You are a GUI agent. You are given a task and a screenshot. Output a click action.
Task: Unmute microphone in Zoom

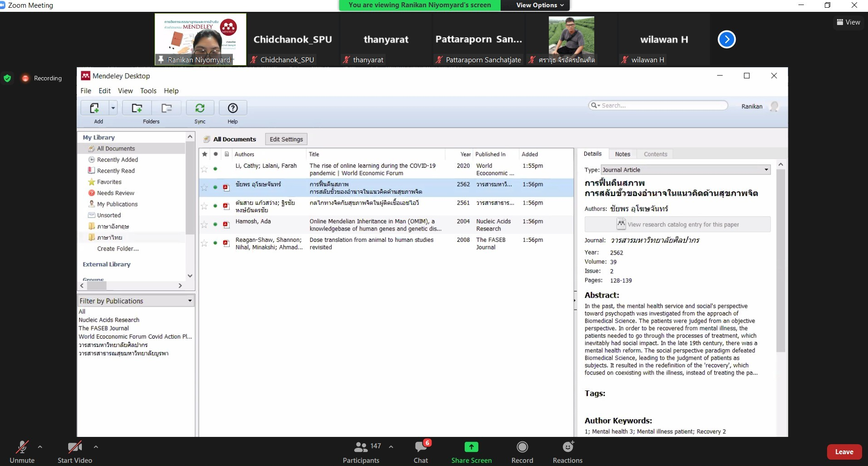click(22, 452)
